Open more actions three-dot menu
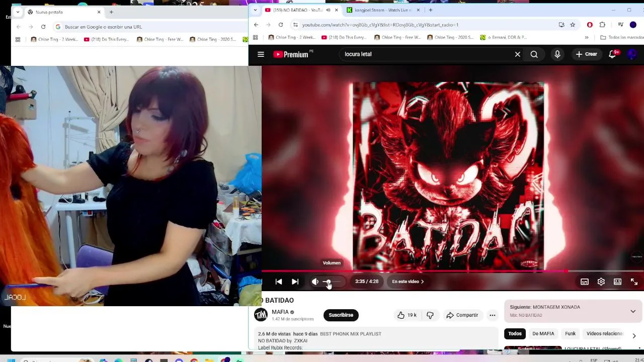The height and width of the screenshot is (362, 644). click(x=493, y=315)
